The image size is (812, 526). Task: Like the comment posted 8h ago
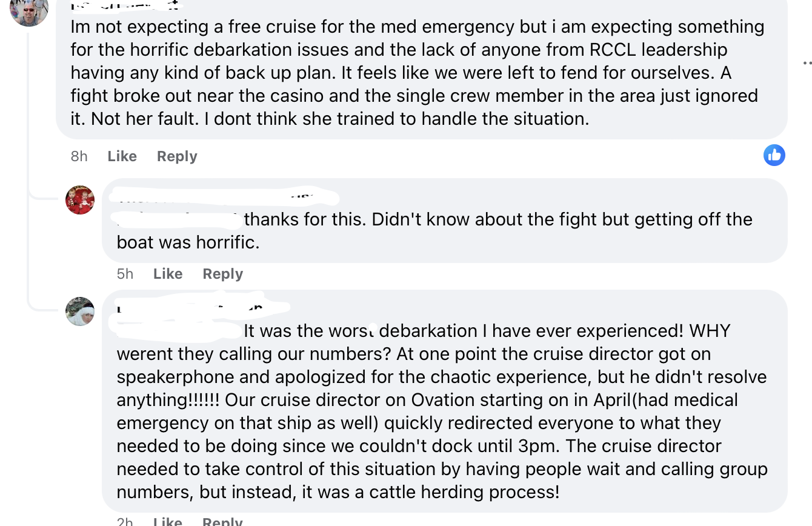[x=122, y=156]
